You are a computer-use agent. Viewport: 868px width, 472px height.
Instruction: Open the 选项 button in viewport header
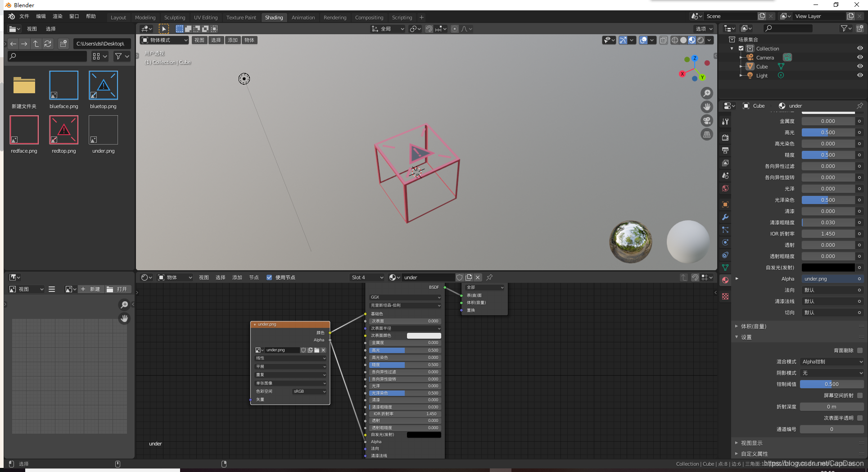[704, 29]
